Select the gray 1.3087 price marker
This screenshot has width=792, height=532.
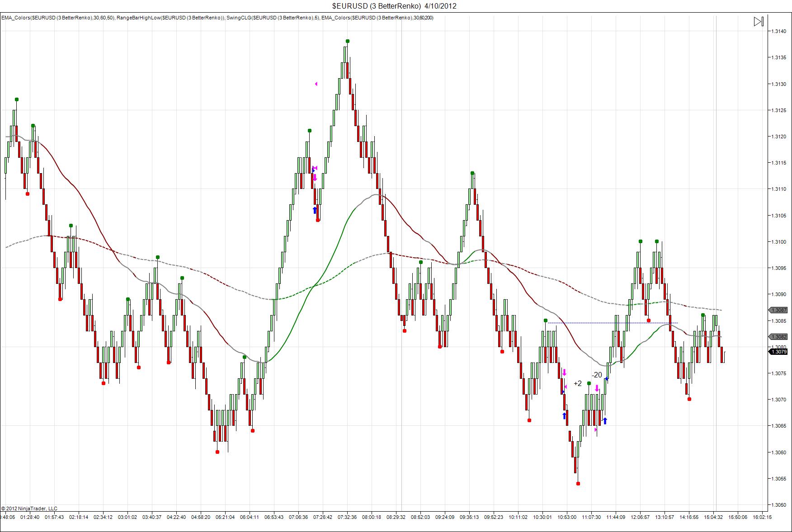tap(778, 310)
